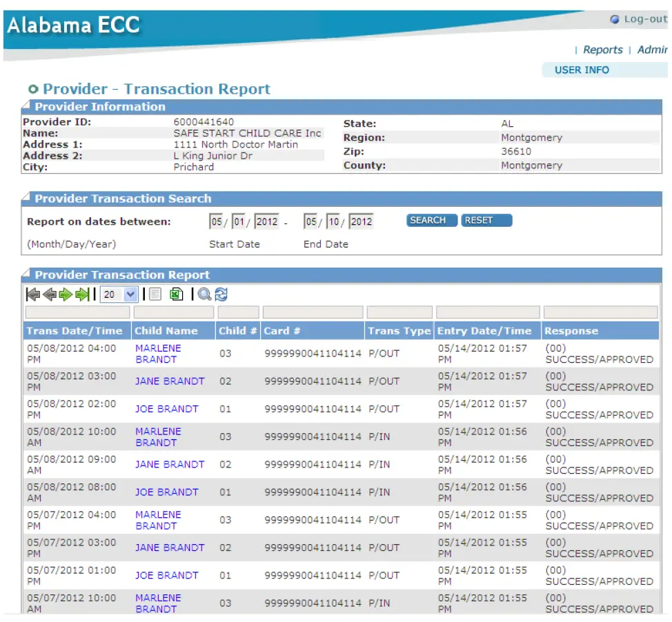Navigate to last page of report
The width and height of the screenshot is (672, 622).
click(83, 294)
